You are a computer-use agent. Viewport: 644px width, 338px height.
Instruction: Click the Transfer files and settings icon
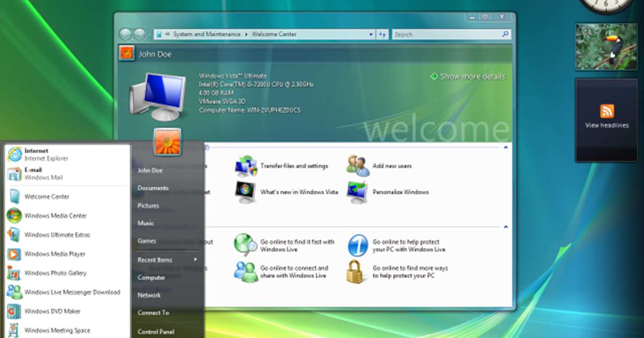pyautogui.click(x=246, y=166)
